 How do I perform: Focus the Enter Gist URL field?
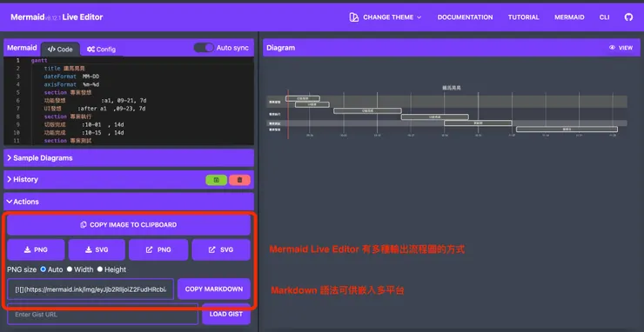103,314
